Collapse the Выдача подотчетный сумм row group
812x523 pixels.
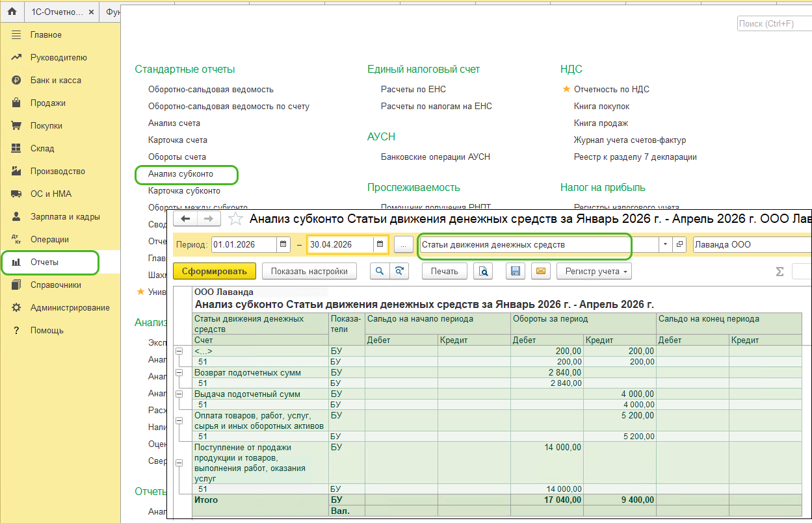coord(179,394)
